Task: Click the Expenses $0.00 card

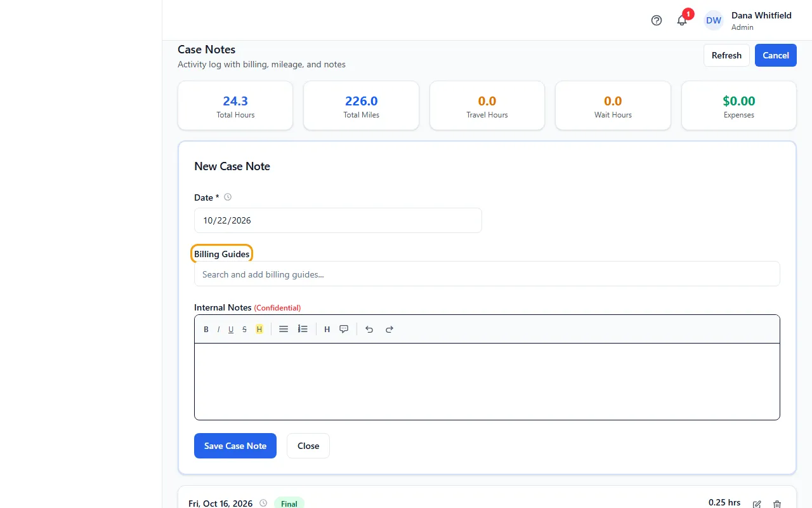Action: [x=739, y=105]
